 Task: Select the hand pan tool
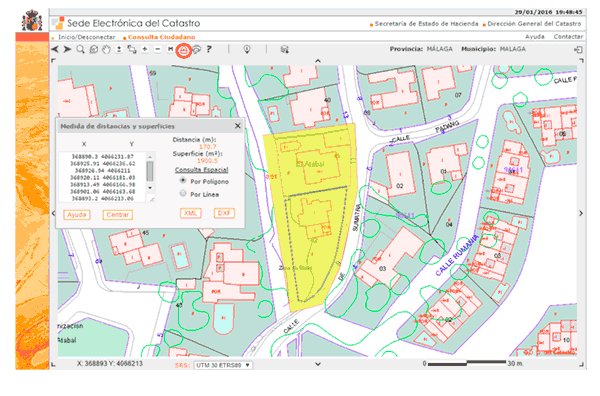point(106,49)
